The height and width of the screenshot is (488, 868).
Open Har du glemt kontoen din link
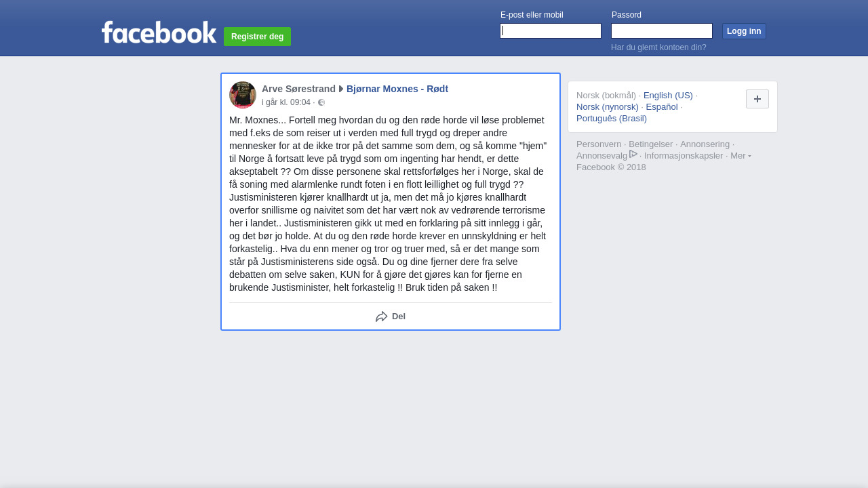(658, 47)
